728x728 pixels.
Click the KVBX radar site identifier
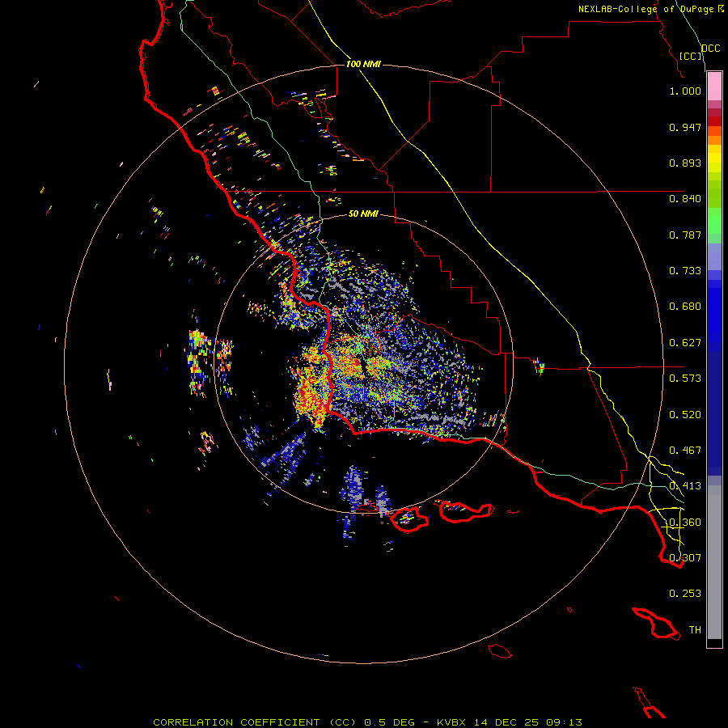(451, 722)
